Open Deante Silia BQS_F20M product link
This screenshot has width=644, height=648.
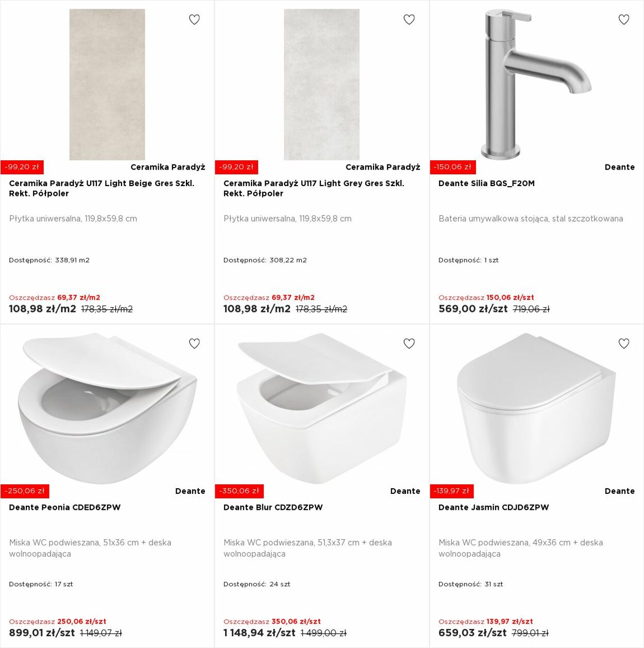click(486, 184)
